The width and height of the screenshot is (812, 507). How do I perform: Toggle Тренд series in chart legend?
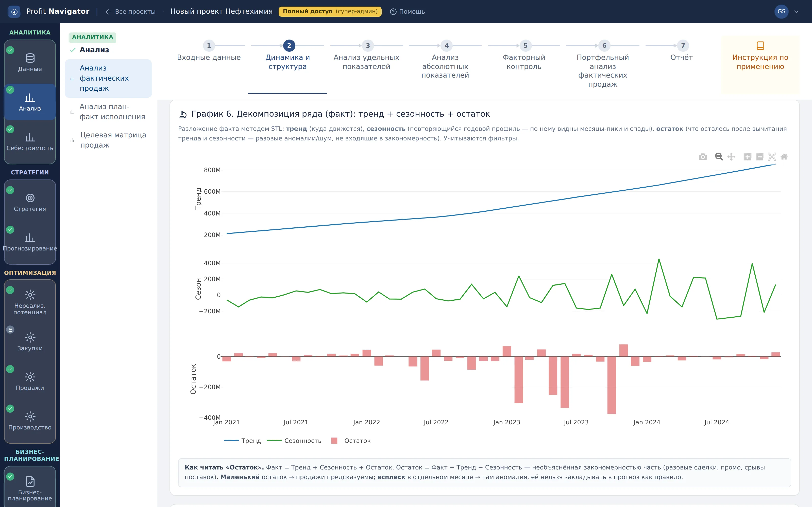tap(242, 441)
